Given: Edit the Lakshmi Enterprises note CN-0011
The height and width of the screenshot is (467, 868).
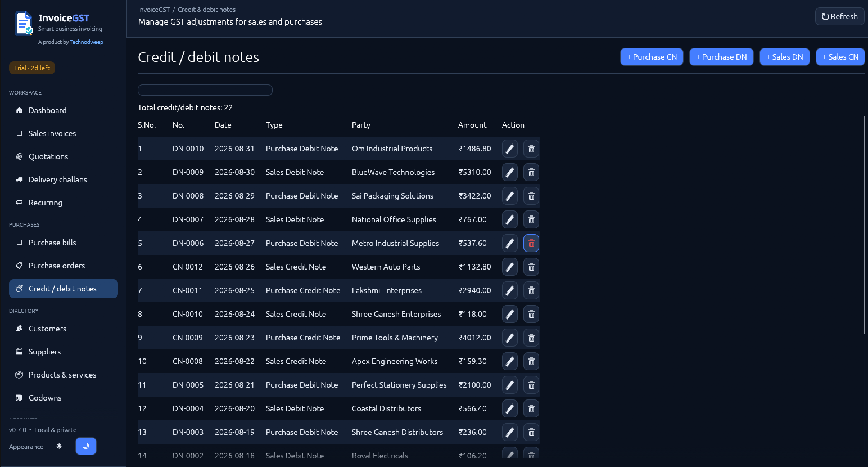Looking at the screenshot, I should pyautogui.click(x=510, y=290).
